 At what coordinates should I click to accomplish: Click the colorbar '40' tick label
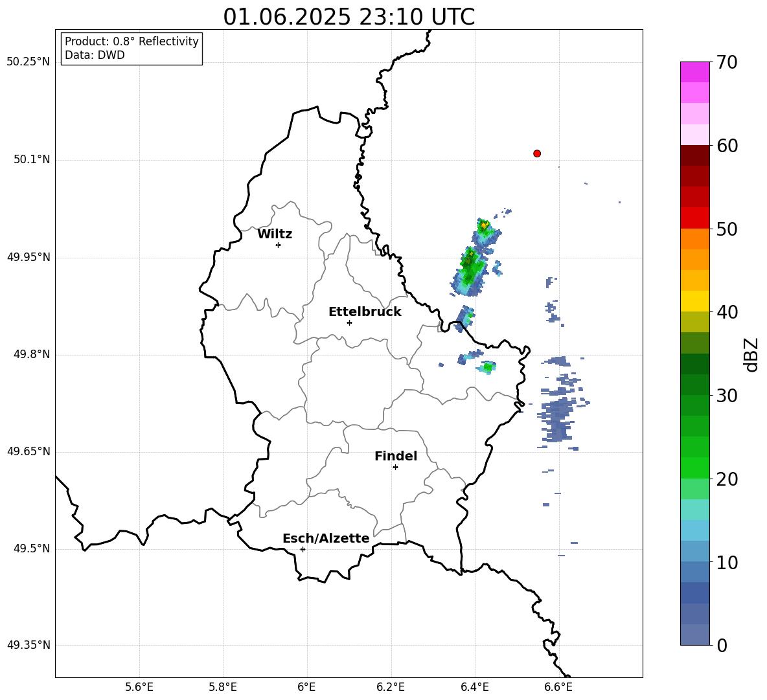point(727,312)
